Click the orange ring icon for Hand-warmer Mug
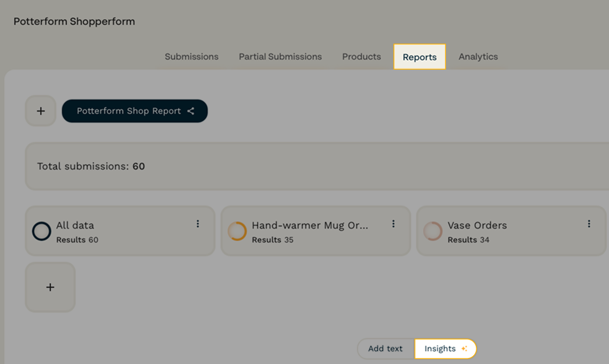Viewport: 609px width, 364px height. [x=237, y=231]
